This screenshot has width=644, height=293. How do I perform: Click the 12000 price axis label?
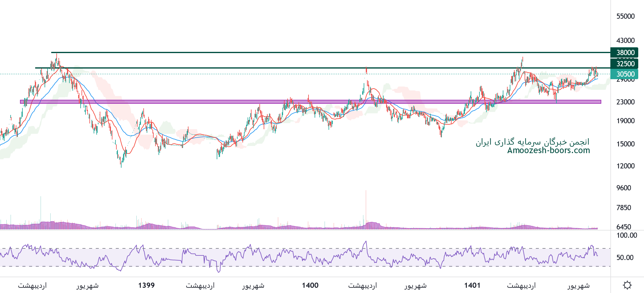click(x=625, y=166)
